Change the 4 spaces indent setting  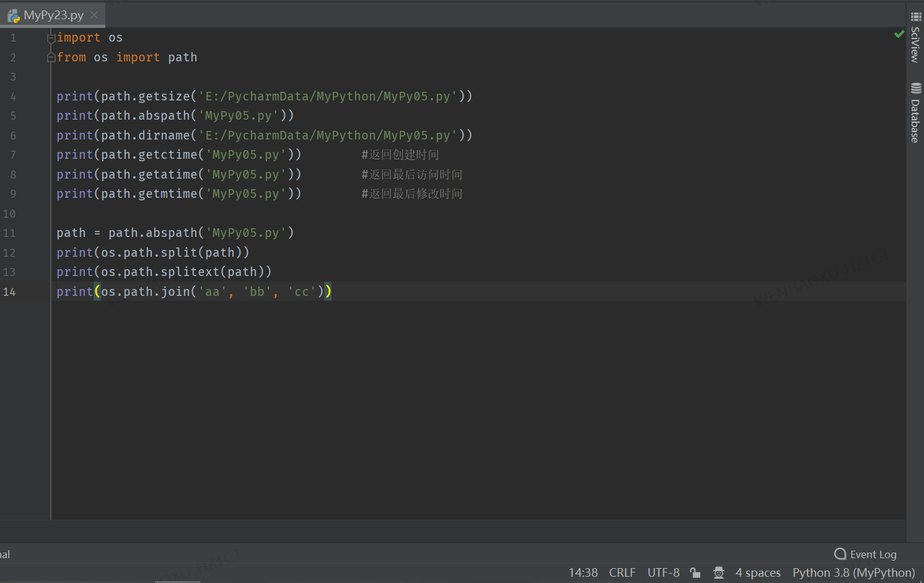(x=758, y=572)
